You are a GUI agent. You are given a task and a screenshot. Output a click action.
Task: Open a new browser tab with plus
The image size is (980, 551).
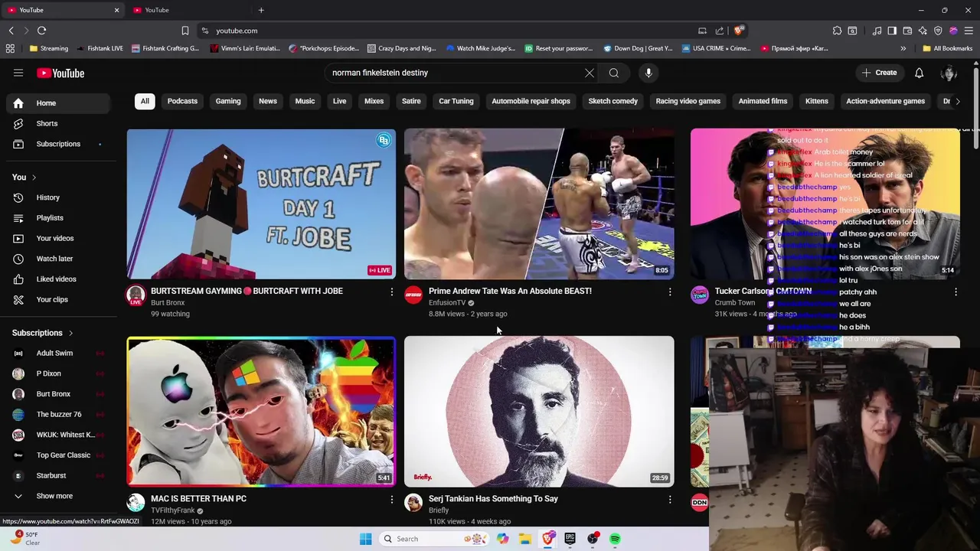click(x=261, y=10)
